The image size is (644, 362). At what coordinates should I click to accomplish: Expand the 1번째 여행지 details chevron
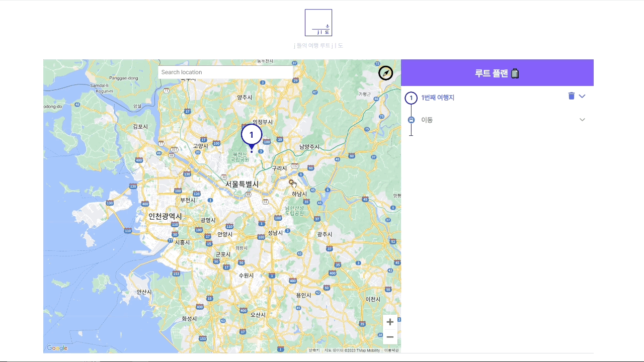point(582,96)
